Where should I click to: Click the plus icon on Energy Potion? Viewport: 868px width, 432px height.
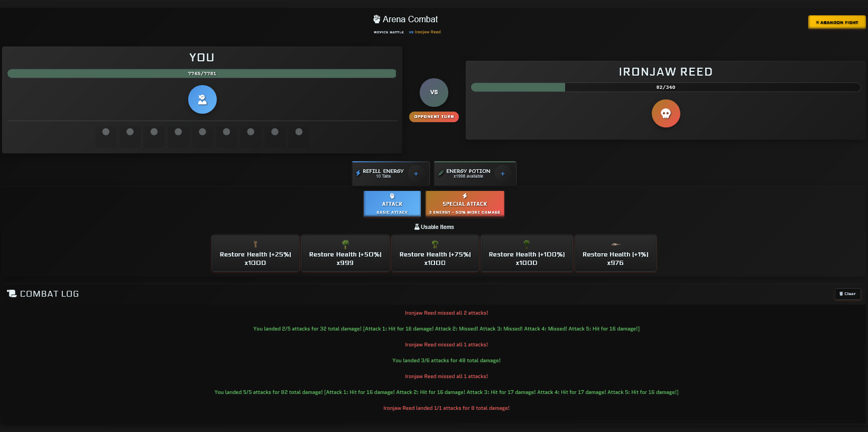point(503,173)
